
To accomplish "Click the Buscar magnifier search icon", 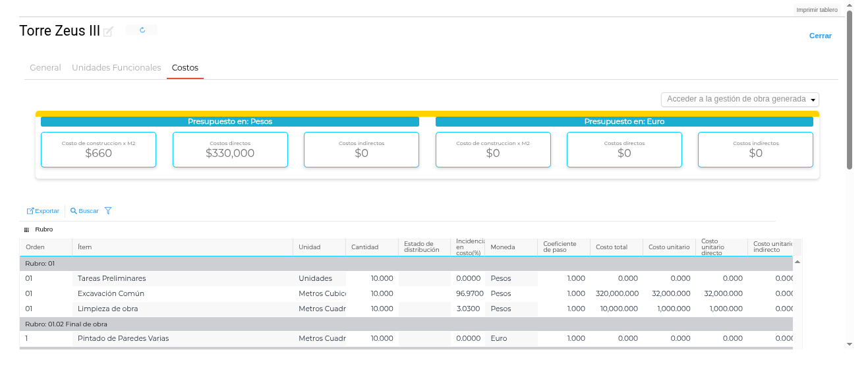I will pos(74,211).
